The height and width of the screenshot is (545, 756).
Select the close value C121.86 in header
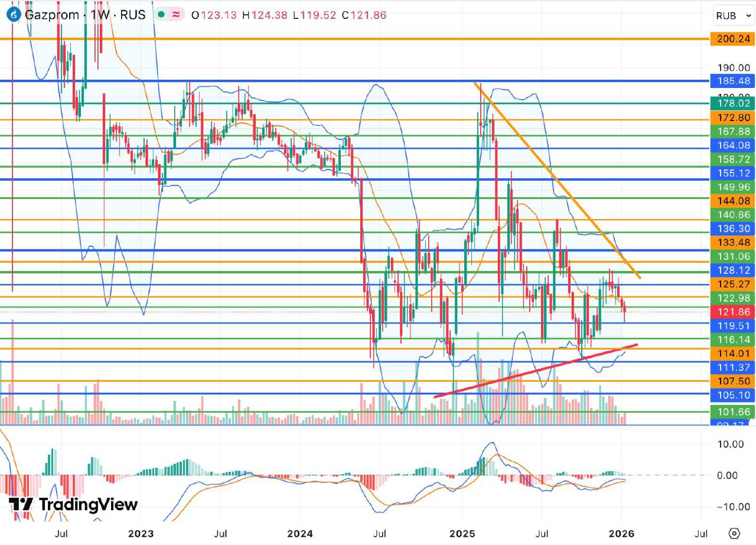(364, 15)
